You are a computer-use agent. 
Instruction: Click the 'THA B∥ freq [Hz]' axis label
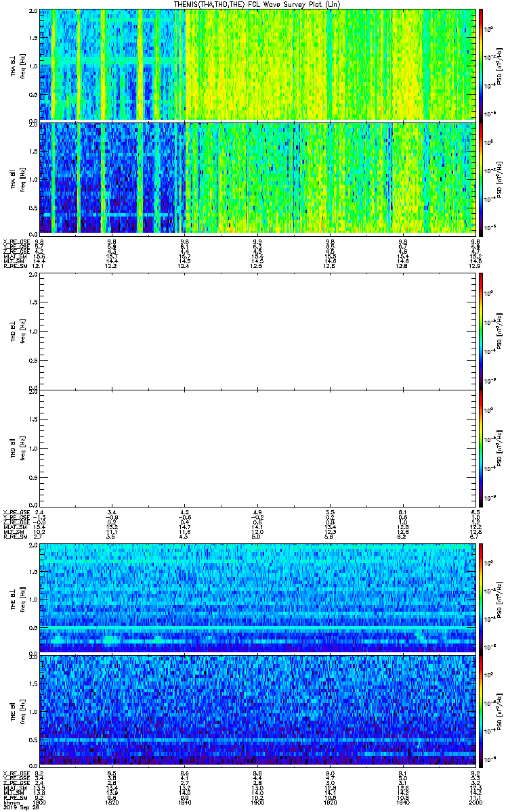click(x=18, y=179)
